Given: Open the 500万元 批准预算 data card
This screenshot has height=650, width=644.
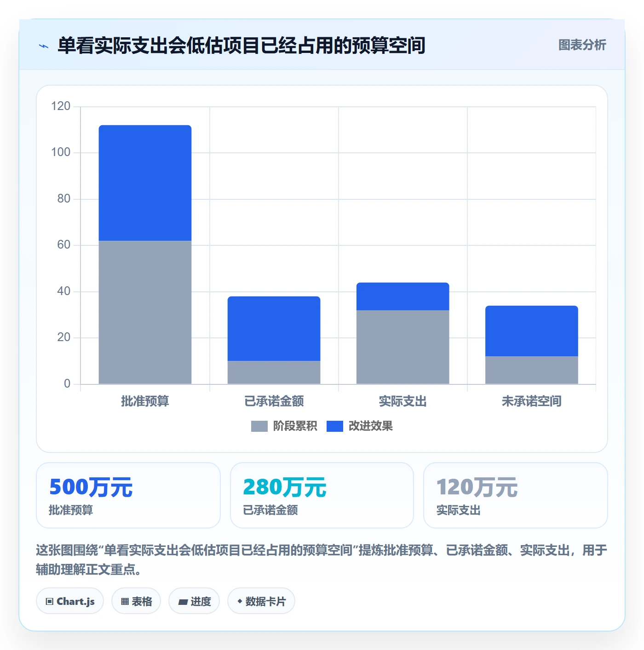Looking at the screenshot, I should 128,495.
